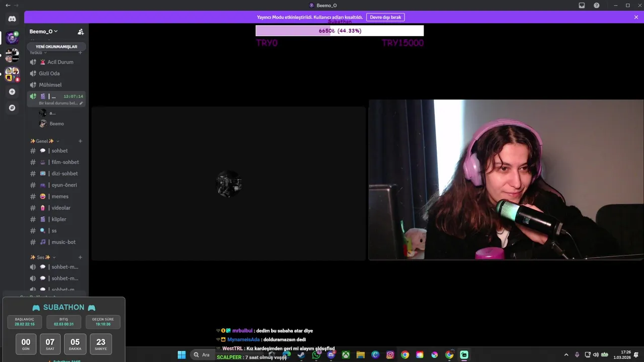Open the memes channel

56,197
